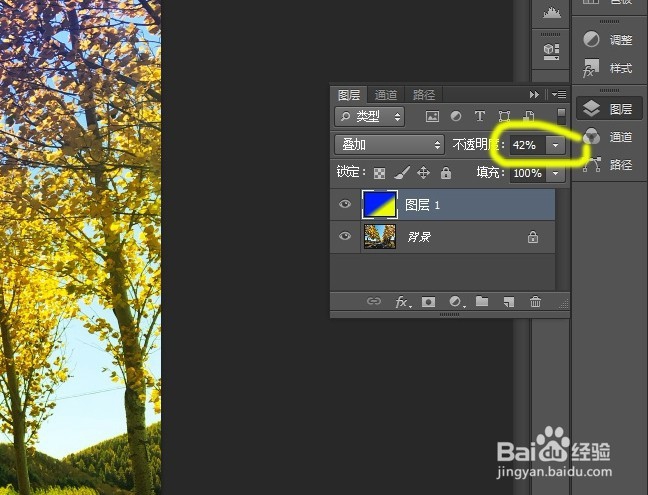This screenshot has width=648, height=495.
Task: Open the 通道 panel in side dock
Action: click(608, 137)
